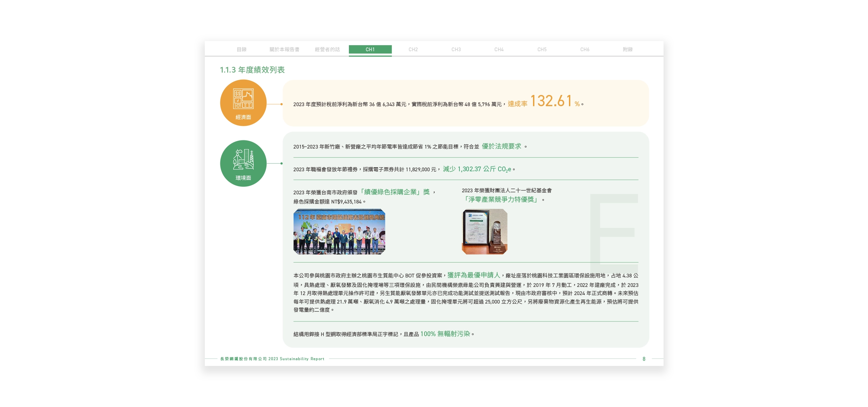868x407 pixels.
Task: Switch to the CH1 tab
Action: coord(370,49)
